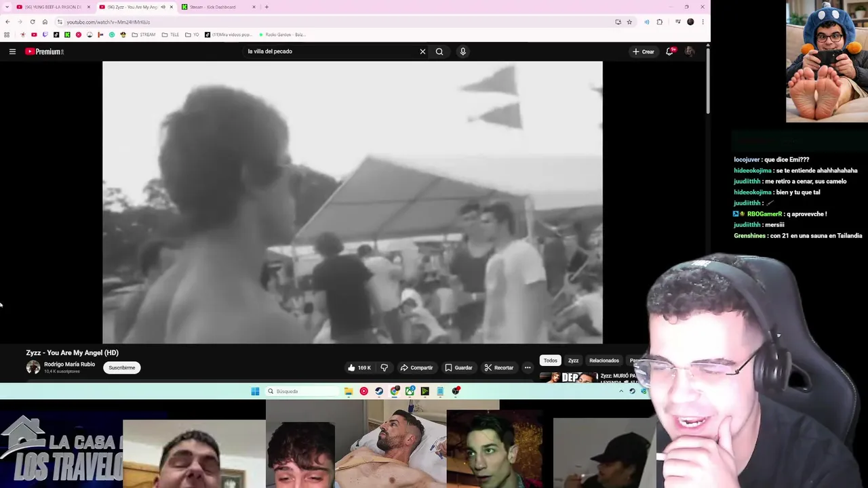Image resolution: width=868 pixels, height=488 pixels.
Task: Select the Zyzz filter chip
Action: coord(573,361)
